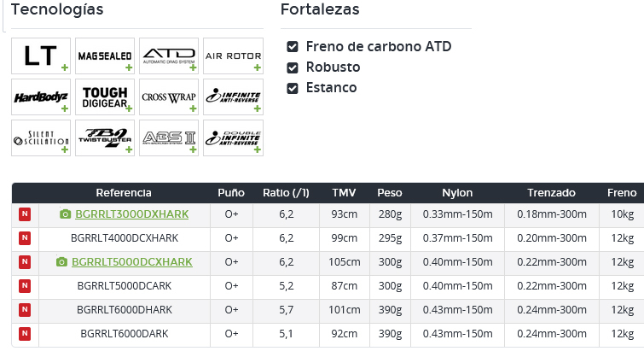The width and height of the screenshot is (644, 357).
Task: Open the LT technology badge
Action: 41,56
